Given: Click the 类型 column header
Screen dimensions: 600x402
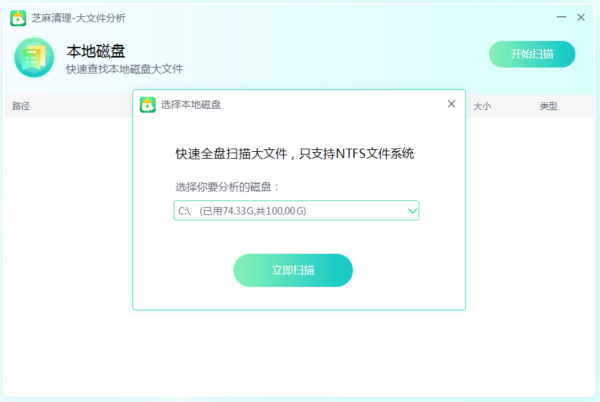Looking at the screenshot, I should pos(548,106).
